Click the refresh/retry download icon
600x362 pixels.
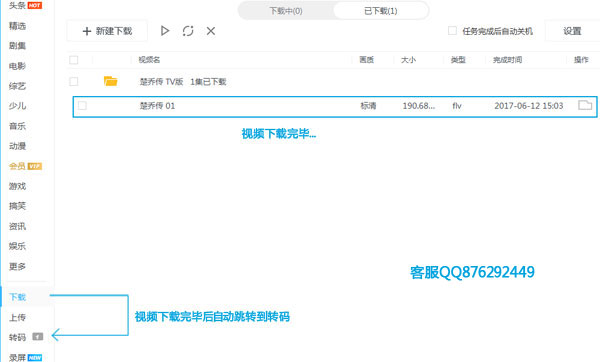[x=188, y=31]
